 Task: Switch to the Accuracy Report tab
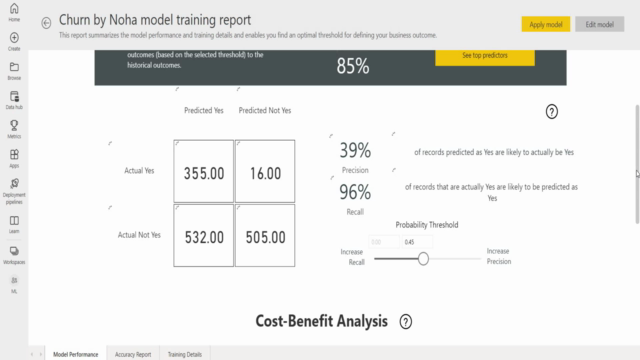point(133,354)
